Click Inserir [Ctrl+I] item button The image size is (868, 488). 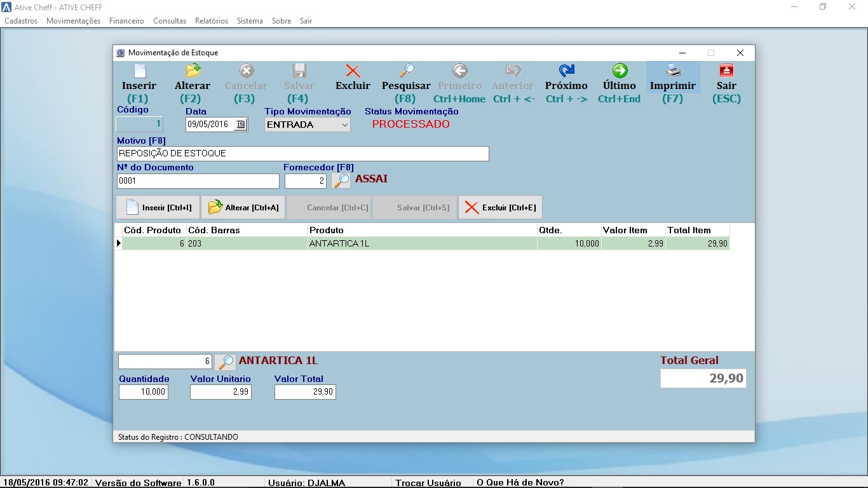pos(158,207)
